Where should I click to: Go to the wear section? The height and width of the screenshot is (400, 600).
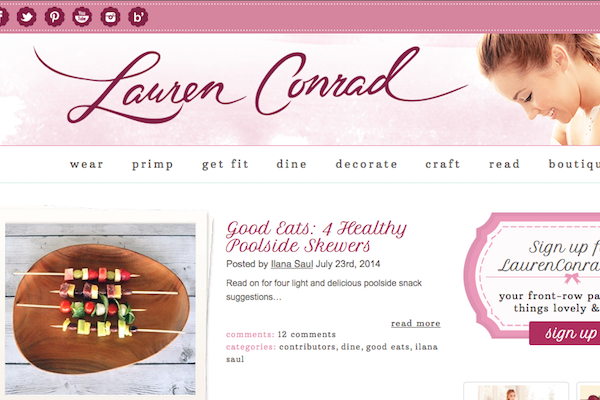[x=86, y=164]
